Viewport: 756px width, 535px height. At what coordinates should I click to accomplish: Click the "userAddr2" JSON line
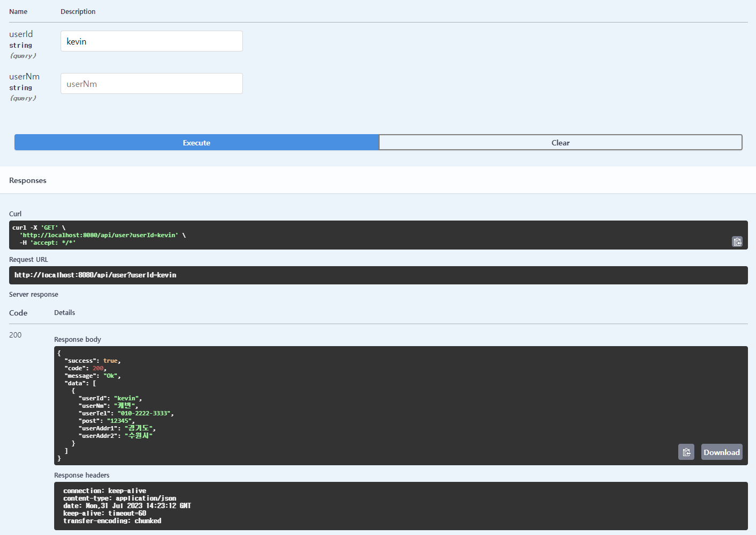[x=115, y=436]
